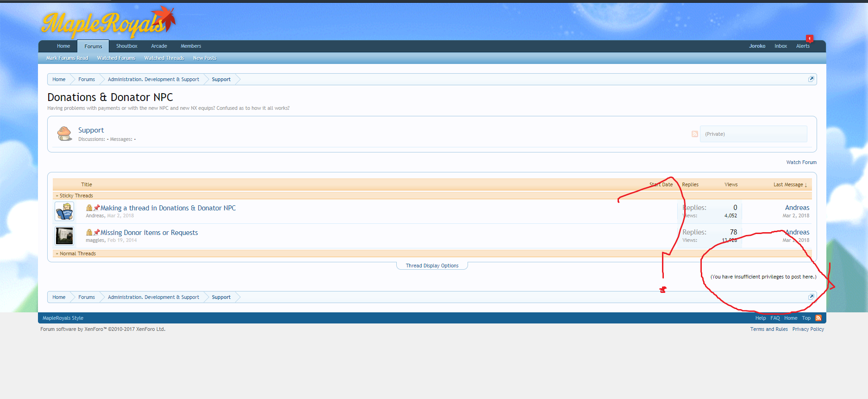
Task: Sort threads by Replies column
Action: tap(690, 184)
